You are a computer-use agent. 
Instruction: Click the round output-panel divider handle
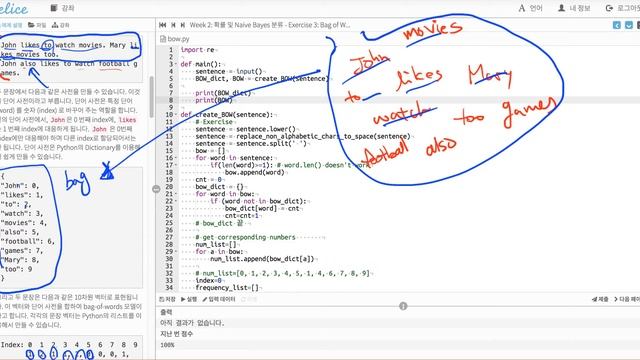[x=403, y=306]
